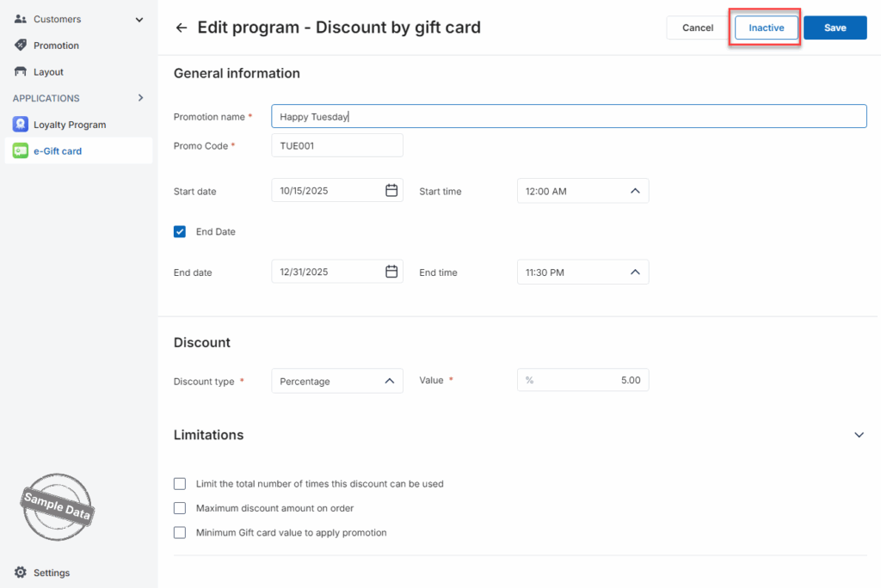Click the Layout store icon
This screenshot has width=881, height=588.
pos(21,72)
